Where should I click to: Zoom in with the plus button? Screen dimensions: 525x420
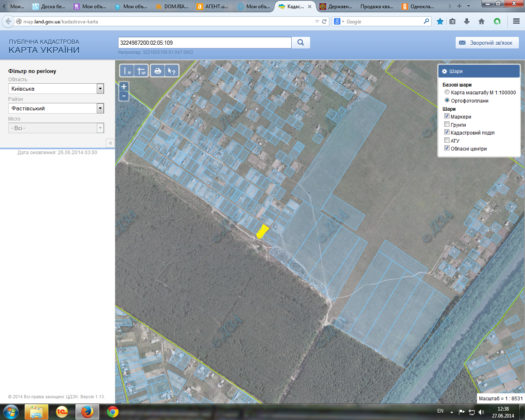(x=124, y=87)
